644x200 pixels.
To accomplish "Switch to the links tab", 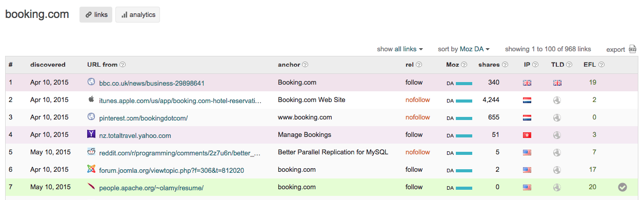I will coord(96,15).
